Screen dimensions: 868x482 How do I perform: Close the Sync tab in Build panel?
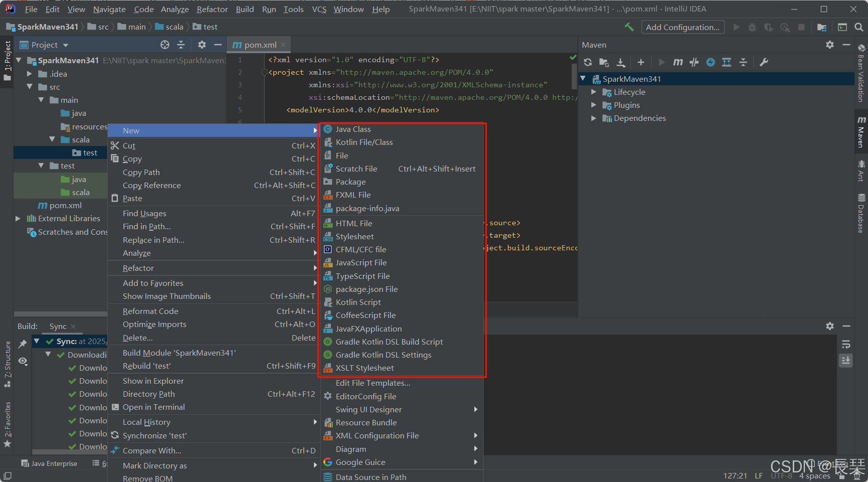tap(73, 326)
